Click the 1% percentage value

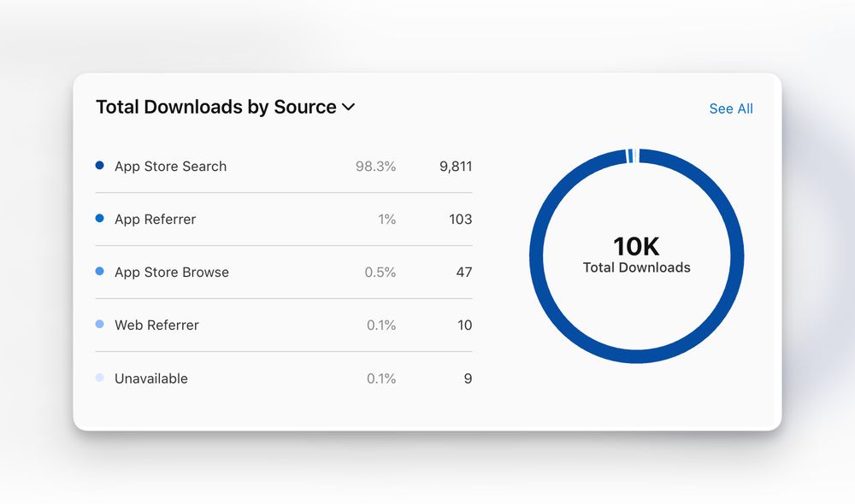point(386,219)
